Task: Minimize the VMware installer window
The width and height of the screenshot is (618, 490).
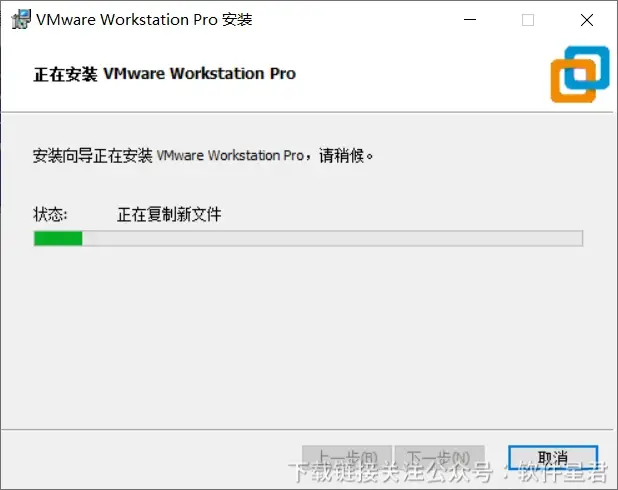Action: click(470, 19)
